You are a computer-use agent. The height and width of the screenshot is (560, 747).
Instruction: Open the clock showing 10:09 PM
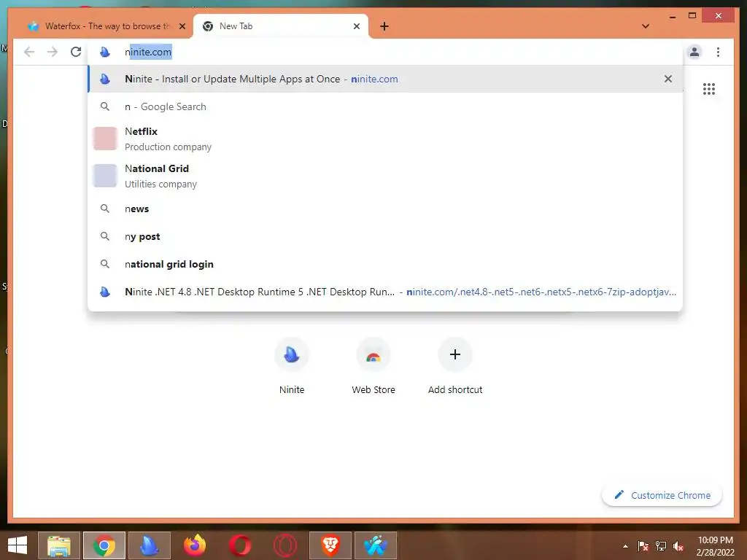[716, 546]
